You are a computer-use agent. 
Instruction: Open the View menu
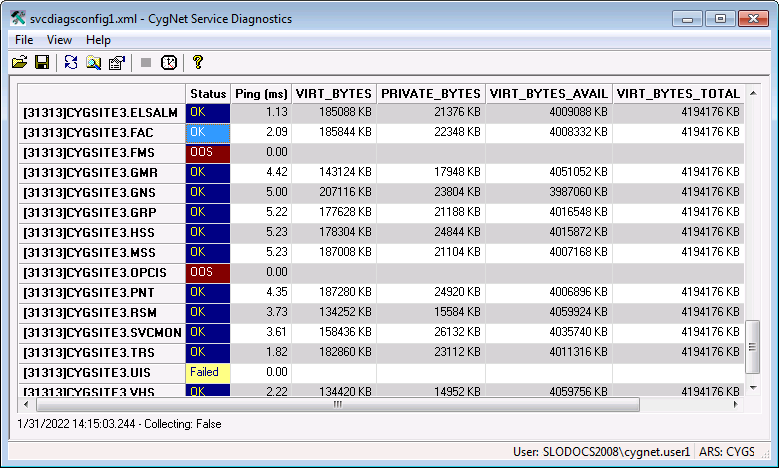pos(59,40)
